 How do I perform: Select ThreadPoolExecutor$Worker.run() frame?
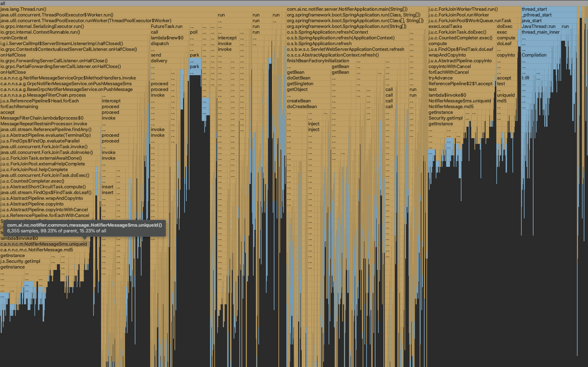pyautogui.click(x=108, y=15)
